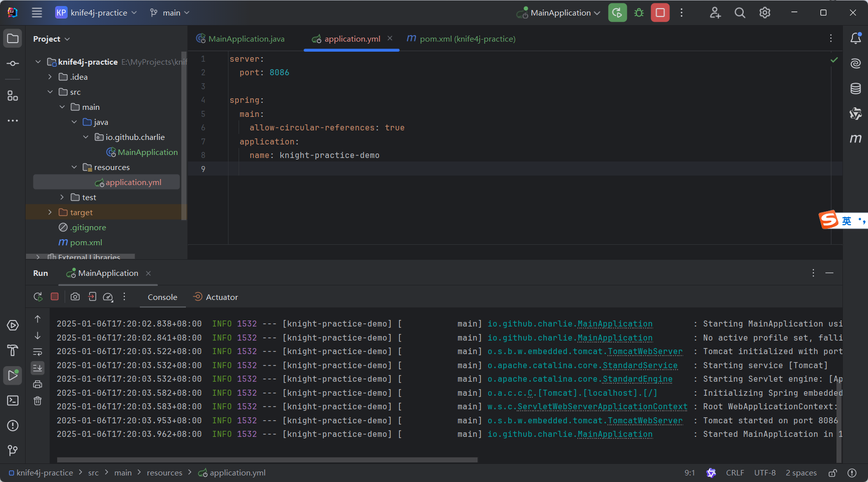Click the TomcatWebServer link in console log
Screen dimensions: 868x482
644,352
